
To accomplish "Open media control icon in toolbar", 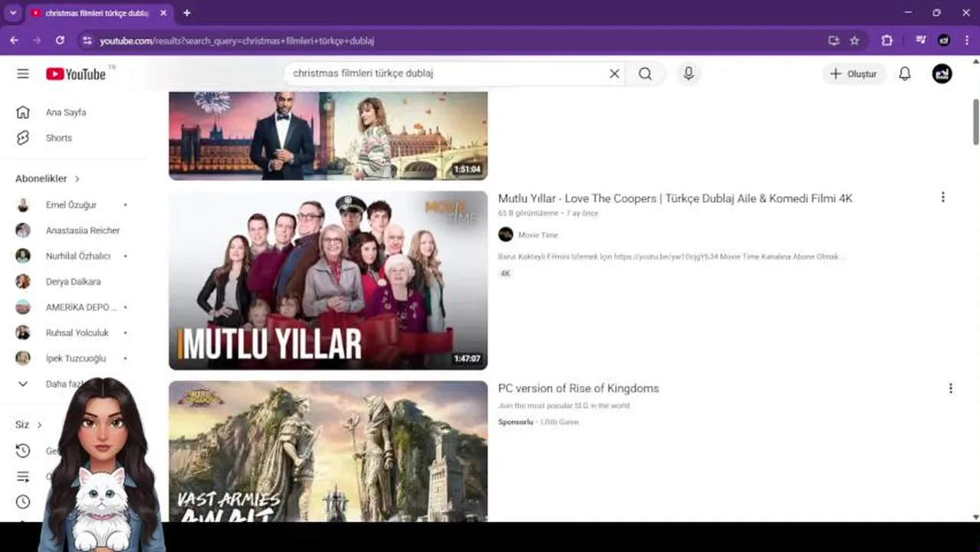I will pyautogui.click(x=922, y=41).
